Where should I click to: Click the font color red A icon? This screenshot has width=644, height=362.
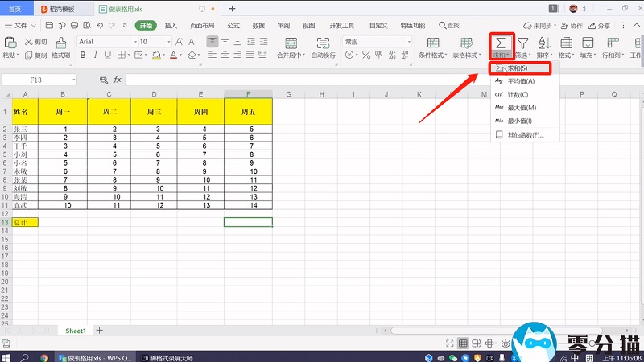(172, 56)
